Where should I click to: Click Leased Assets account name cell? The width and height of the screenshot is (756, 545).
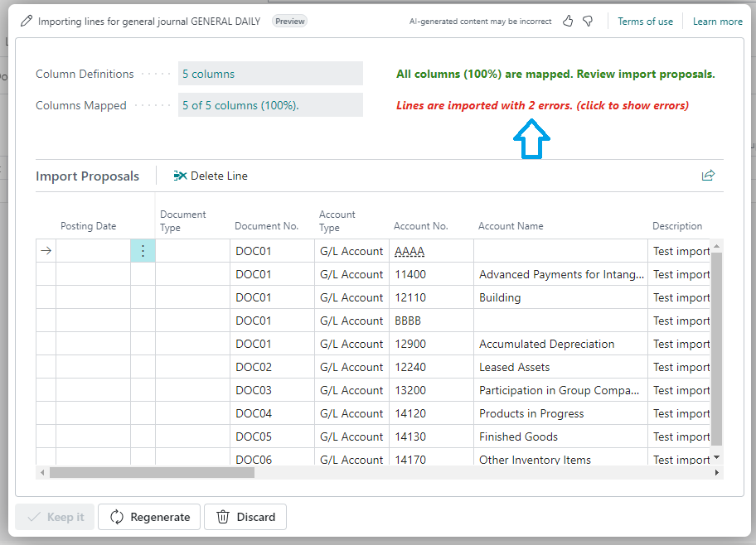tap(560, 367)
